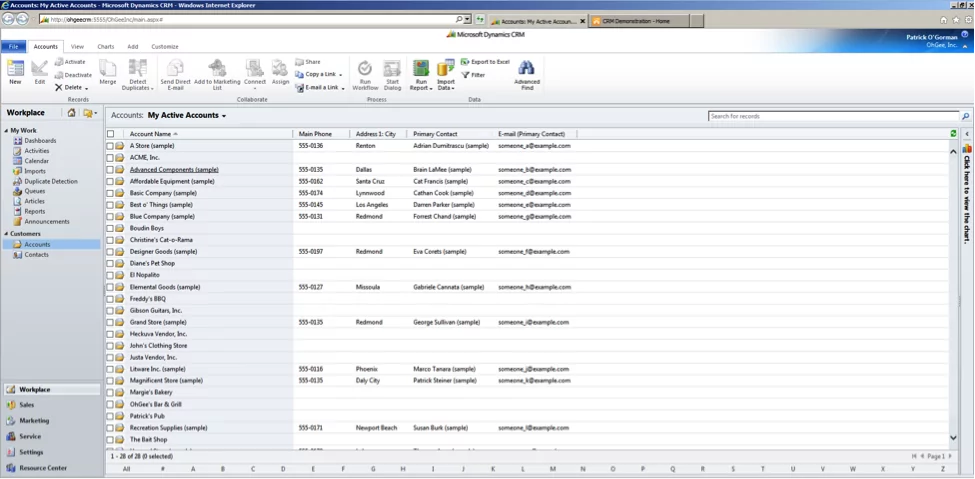Open Announcements in sidebar
975x479 pixels.
point(47,221)
